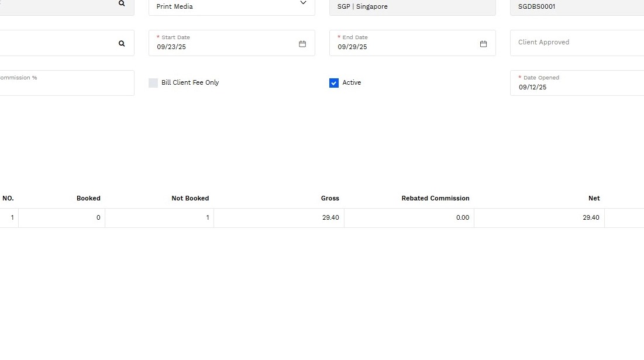The height and width of the screenshot is (360, 644).
Task: Click the search icon left of Start Date
Action: click(122, 43)
